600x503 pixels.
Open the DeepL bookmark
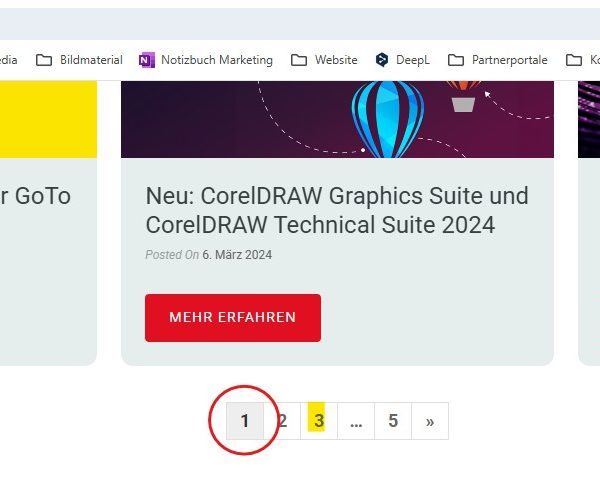coord(403,60)
